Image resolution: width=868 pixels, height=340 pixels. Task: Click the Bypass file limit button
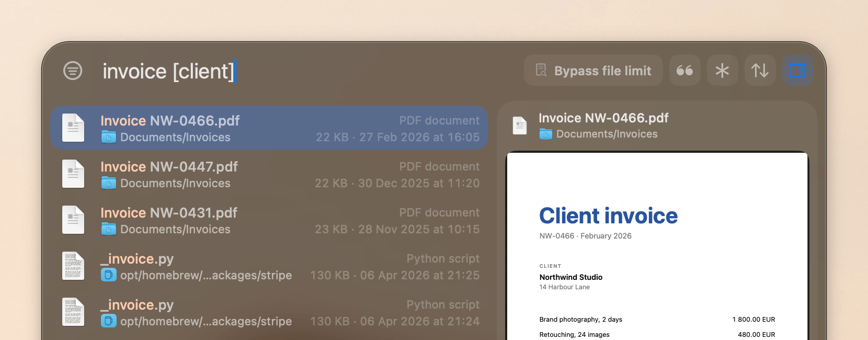593,70
